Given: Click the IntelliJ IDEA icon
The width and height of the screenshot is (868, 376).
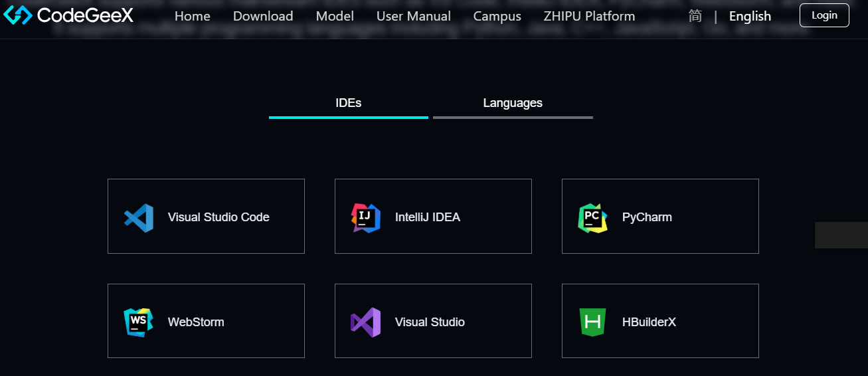Looking at the screenshot, I should click(366, 218).
